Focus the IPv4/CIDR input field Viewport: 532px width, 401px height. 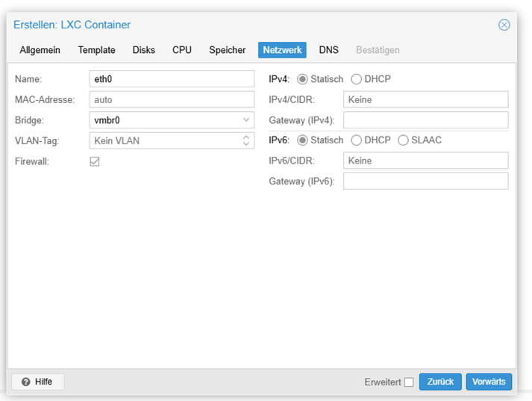[x=425, y=99]
